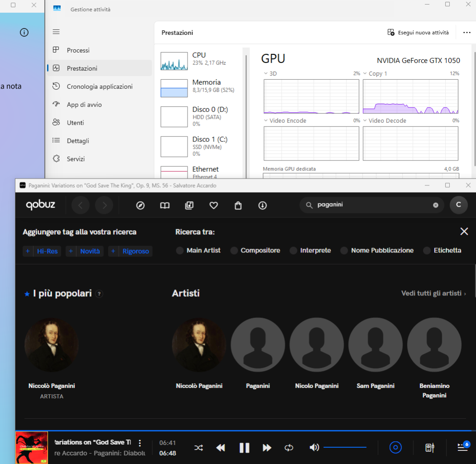Viewport: 476px width, 464px height.
Task: Pause the current track
Action: tap(244, 448)
